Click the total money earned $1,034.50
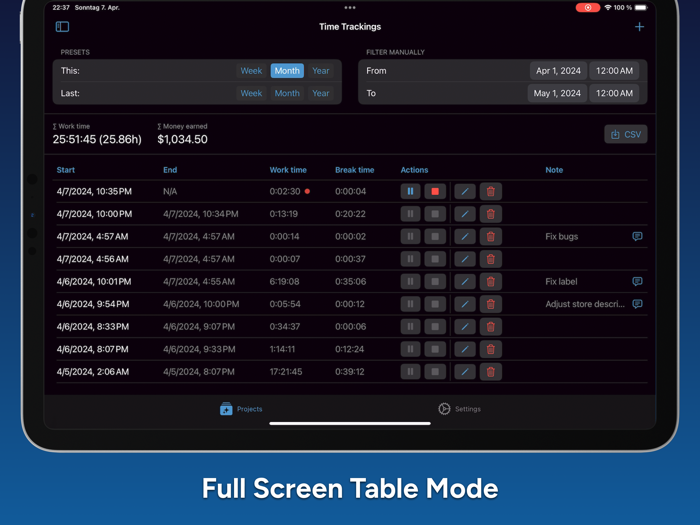The height and width of the screenshot is (525, 700). point(183,139)
